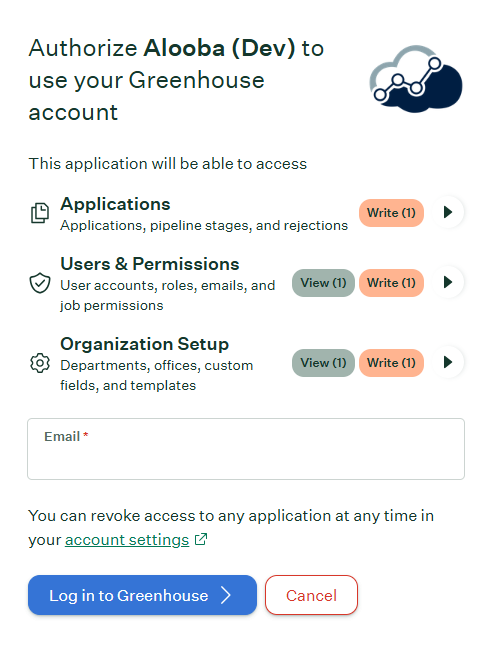Click the Organization Setup gear icon

tap(40, 363)
